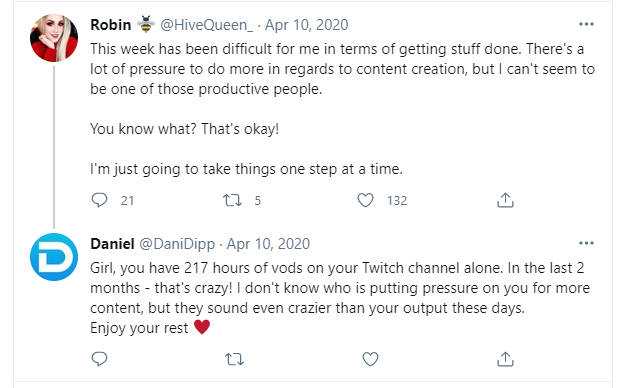The image size is (625, 388).
Task: Open Daniel's blue D avatar
Action: [x=54, y=257]
